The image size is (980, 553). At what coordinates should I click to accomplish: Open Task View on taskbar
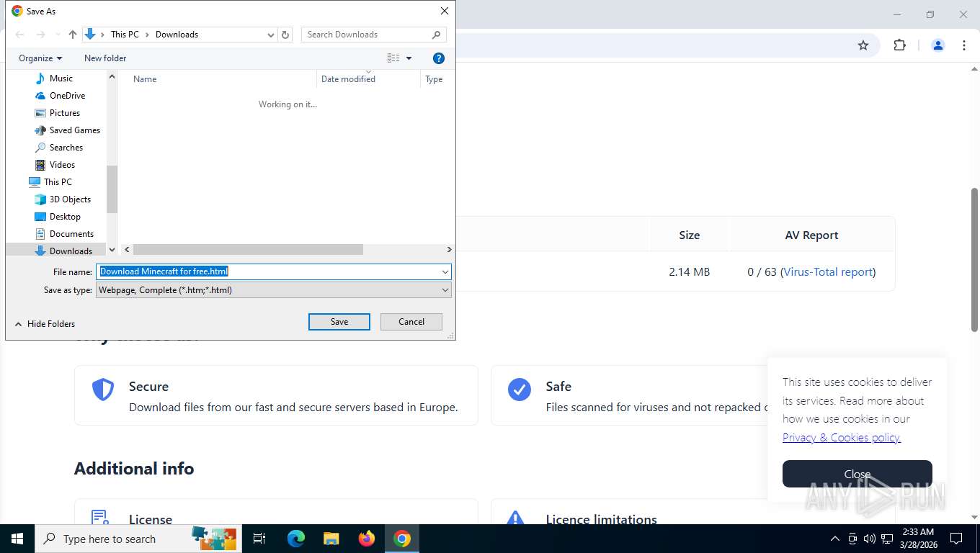tap(259, 539)
